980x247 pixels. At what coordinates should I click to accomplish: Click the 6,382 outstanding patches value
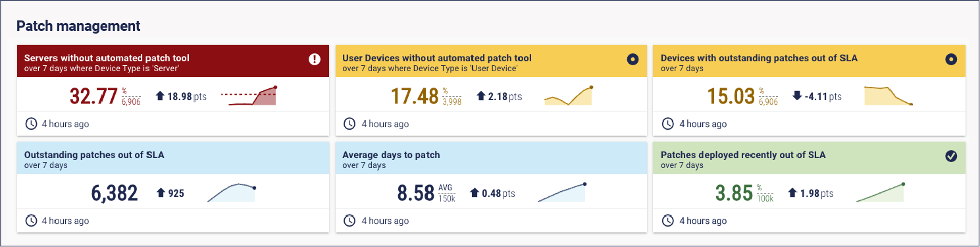pos(114,193)
